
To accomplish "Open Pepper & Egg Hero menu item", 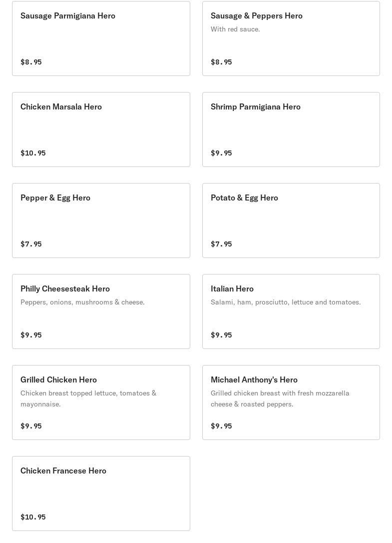I will (x=101, y=220).
